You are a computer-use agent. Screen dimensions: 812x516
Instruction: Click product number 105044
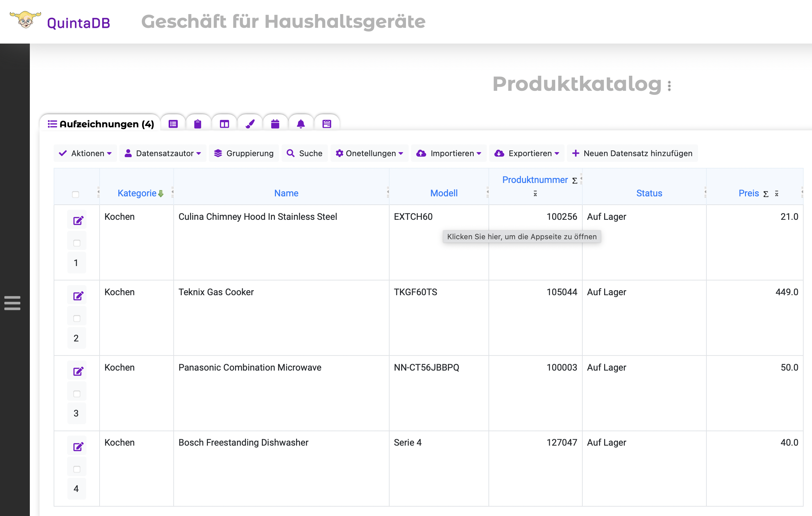tap(562, 292)
